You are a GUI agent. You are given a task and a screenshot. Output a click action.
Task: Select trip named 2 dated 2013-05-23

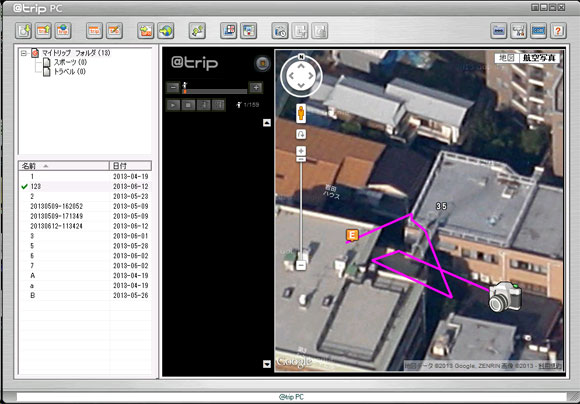(85, 196)
